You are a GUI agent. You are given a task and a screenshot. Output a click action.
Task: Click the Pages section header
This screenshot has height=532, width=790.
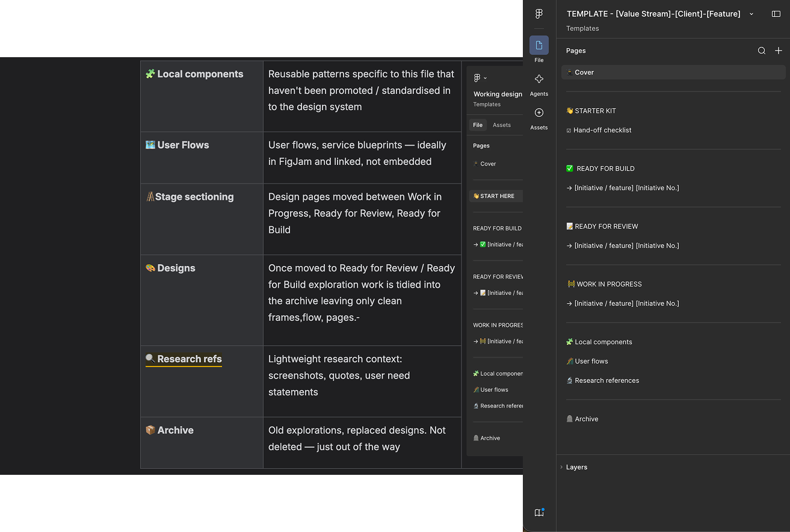576,51
